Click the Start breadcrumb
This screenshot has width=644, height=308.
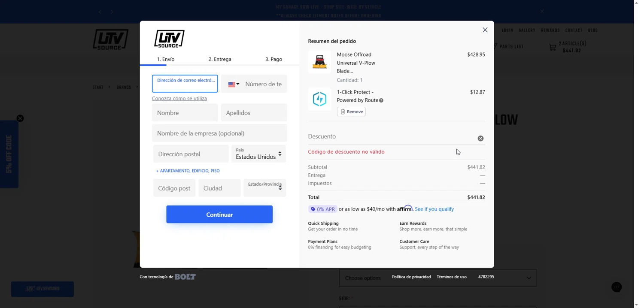point(98,88)
